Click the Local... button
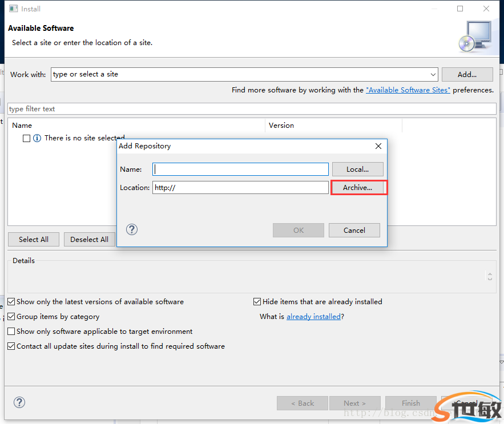This screenshot has height=424, width=504. pos(357,169)
